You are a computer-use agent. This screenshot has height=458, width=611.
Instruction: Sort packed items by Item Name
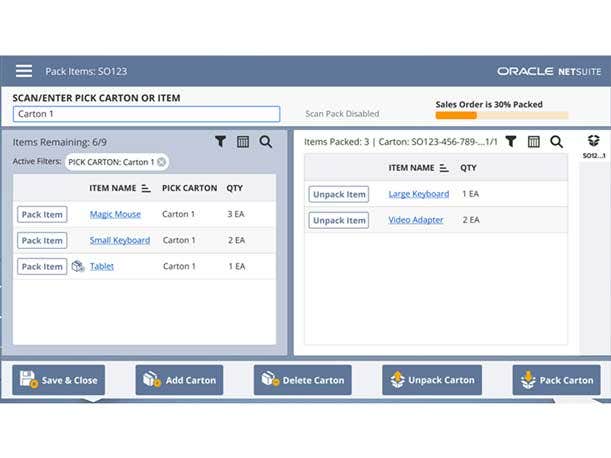point(445,168)
